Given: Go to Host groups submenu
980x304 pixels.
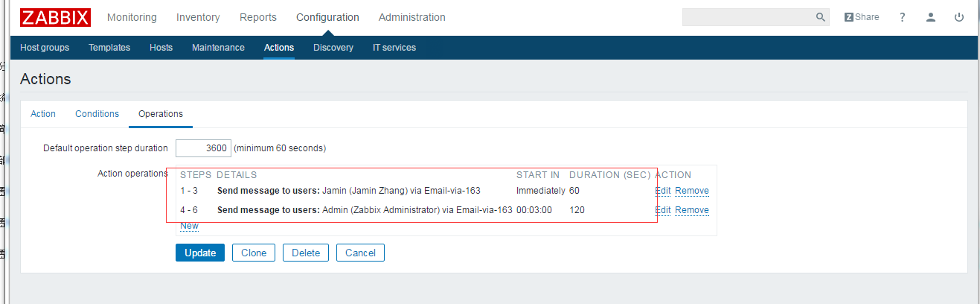Looking at the screenshot, I should click(x=45, y=48).
